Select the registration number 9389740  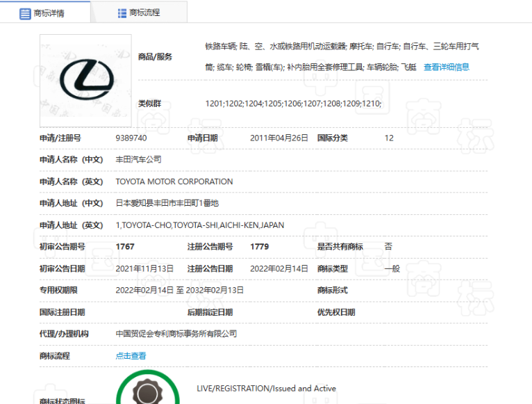coord(131,138)
